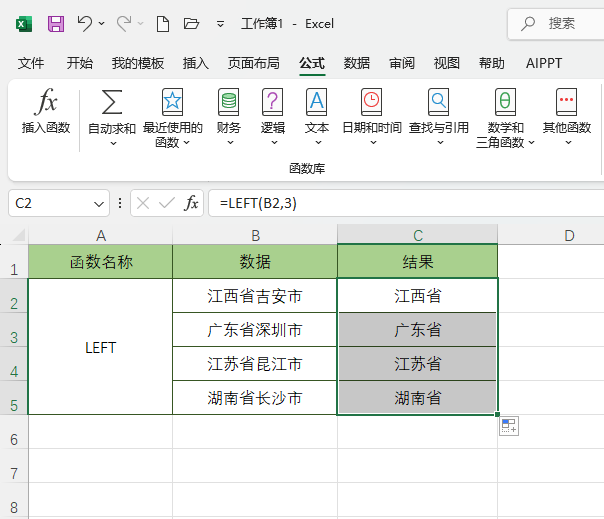
Task: Click the formula bar showing =LEFT(B2,3)
Action: tap(406, 203)
